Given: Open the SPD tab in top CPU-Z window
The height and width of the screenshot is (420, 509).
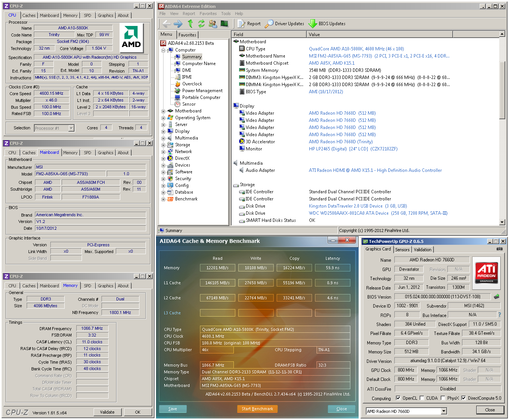Looking at the screenshot, I should [88, 15].
